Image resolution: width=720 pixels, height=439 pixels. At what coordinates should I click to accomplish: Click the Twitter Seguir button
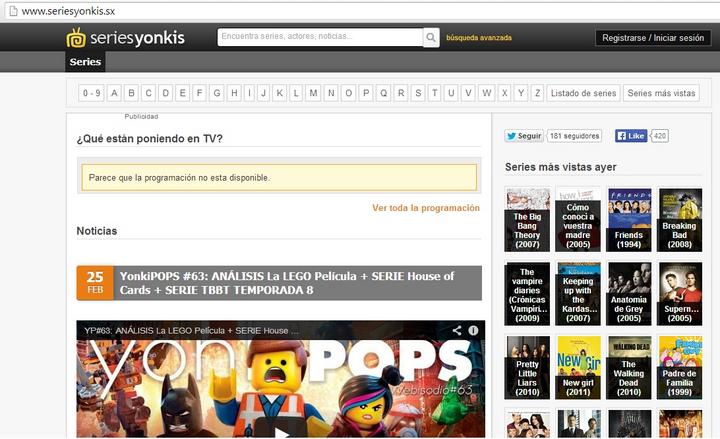(524, 136)
